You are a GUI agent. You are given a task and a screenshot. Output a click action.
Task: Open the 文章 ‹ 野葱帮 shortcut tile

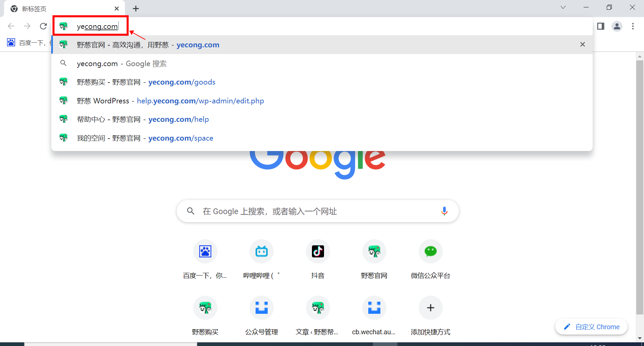point(318,316)
